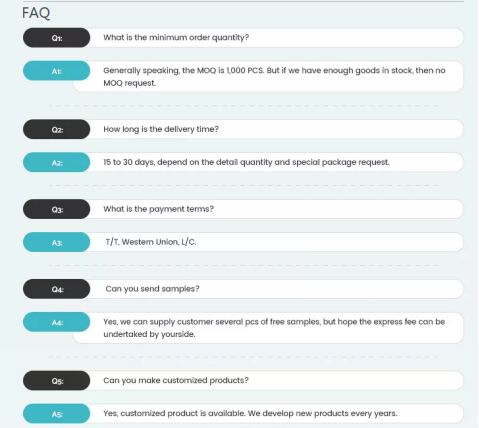
Task: Select the teal A2 badge
Action: click(56, 162)
